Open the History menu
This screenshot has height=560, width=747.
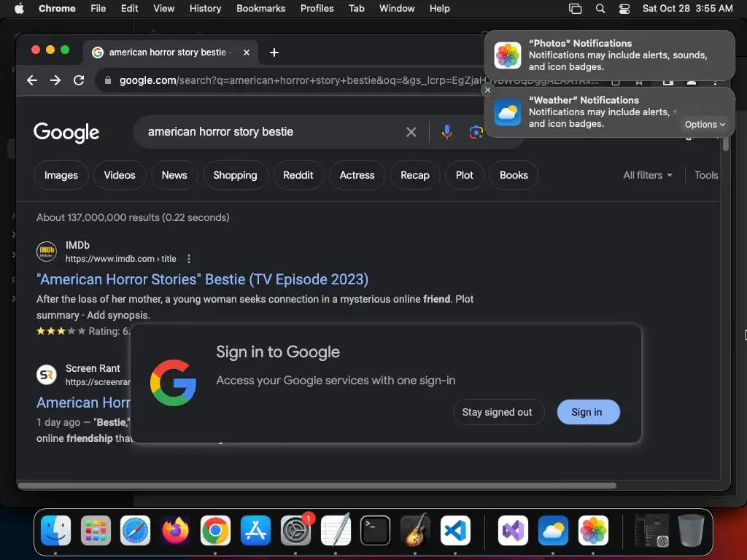coord(205,9)
